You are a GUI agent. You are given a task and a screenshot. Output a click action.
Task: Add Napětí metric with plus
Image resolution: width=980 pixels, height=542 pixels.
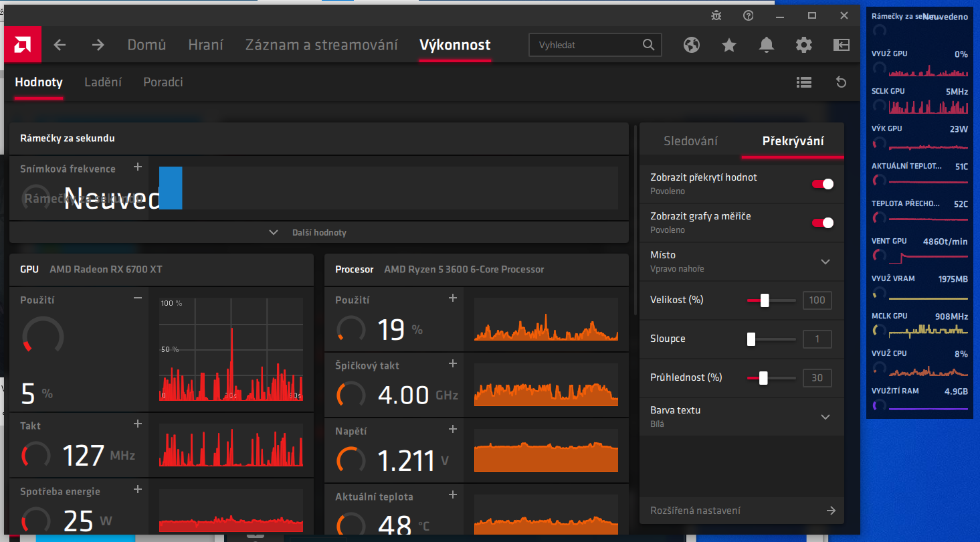pos(453,429)
